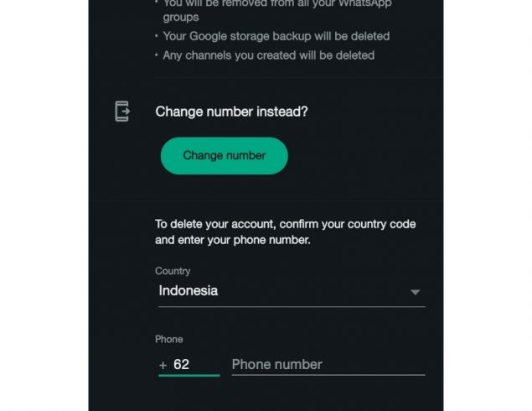Click the phone-with-arrow change number icon
The height and width of the screenshot is (411, 532).
pos(122,111)
